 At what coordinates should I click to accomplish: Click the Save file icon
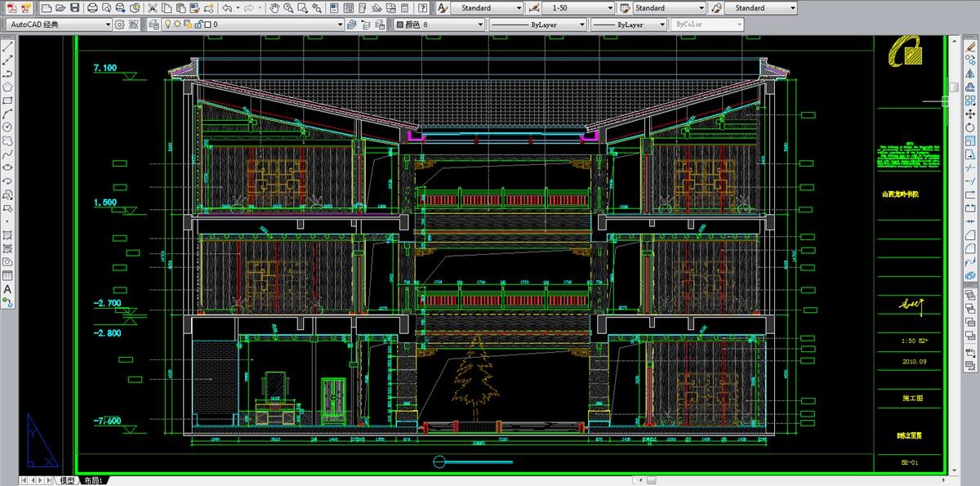pyautogui.click(x=75, y=7)
